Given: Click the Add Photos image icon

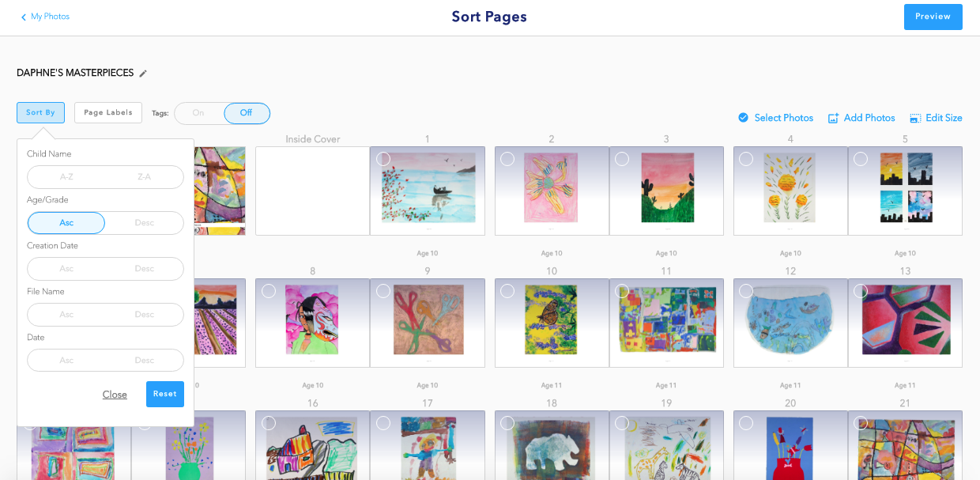Looking at the screenshot, I should [x=833, y=119].
